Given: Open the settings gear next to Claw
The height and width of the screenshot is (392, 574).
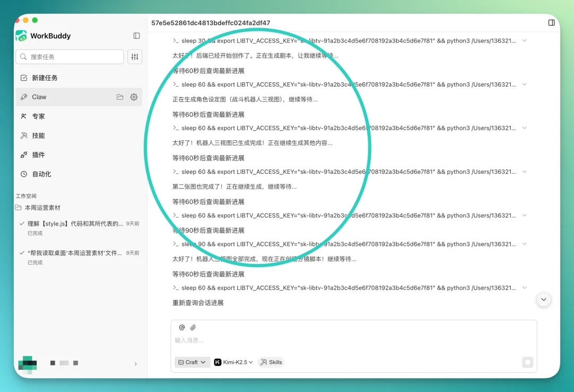Looking at the screenshot, I should pyautogui.click(x=133, y=97).
